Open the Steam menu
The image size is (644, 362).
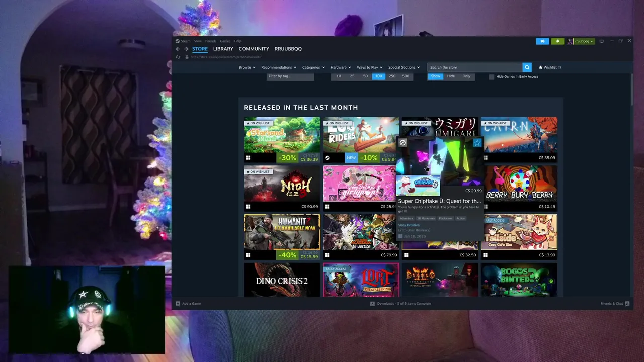186,41
